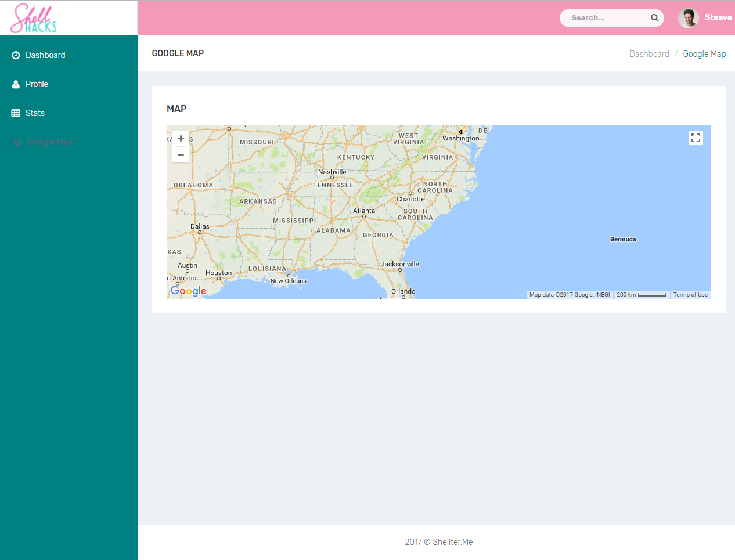The width and height of the screenshot is (735, 560).
Task: Click the KENTUCKY state label
Action: tap(356, 157)
